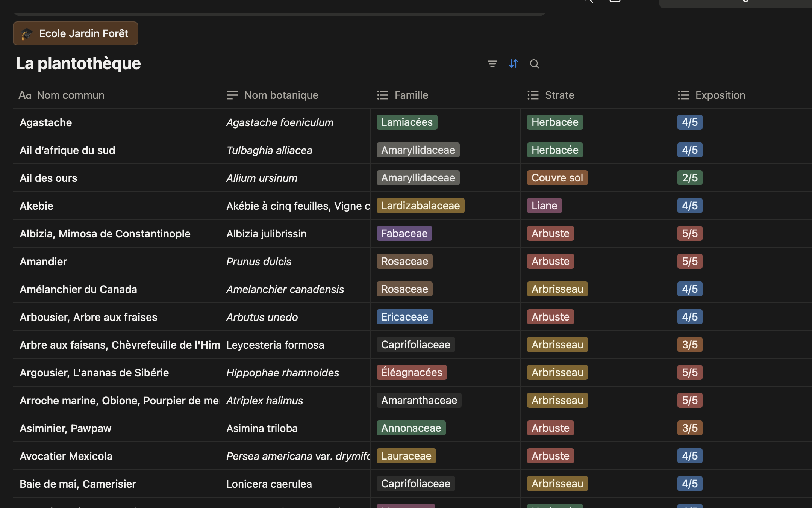The height and width of the screenshot is (508, 812).
Task: Click the La plantothèque database title
Action: [x=78, y=63]
